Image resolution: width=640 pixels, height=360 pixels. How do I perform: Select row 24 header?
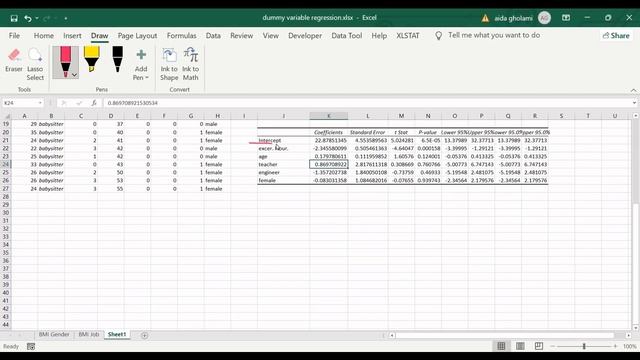pyautogui.click(x=6, y=164)
